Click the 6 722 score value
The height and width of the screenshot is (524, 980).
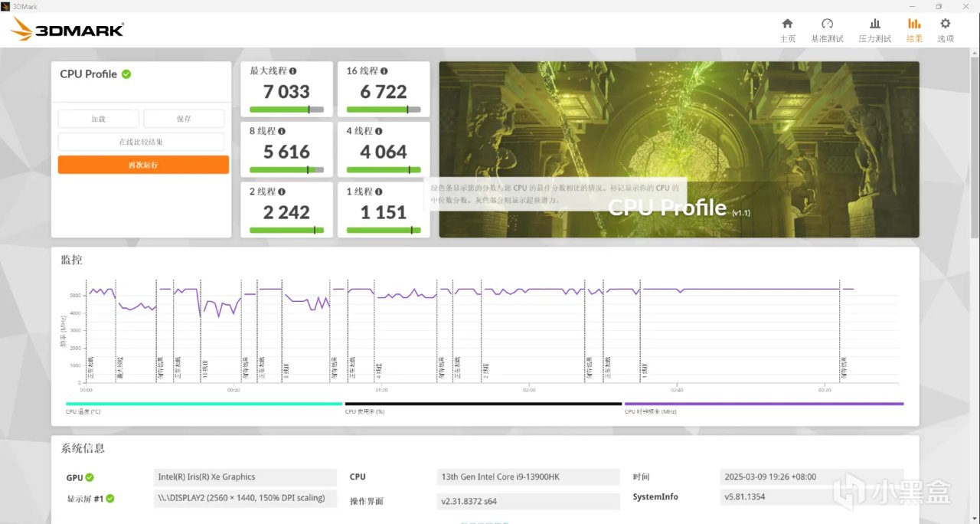click(384, 92)
